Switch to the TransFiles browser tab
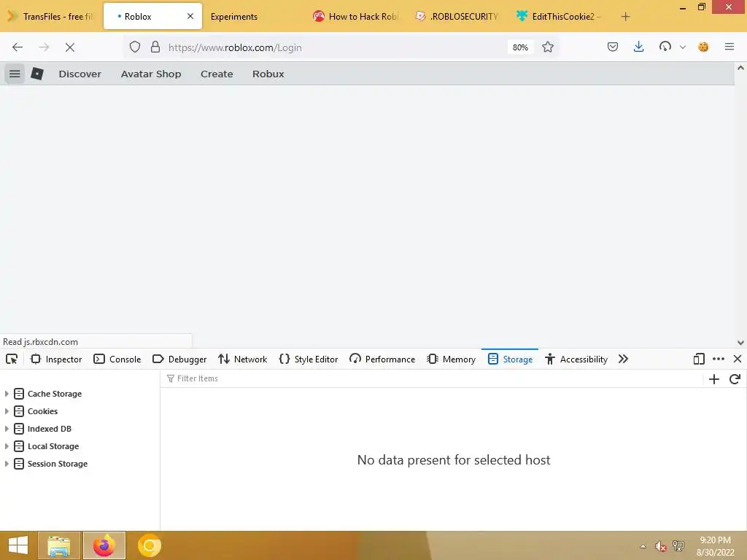Image resolution: width=747 pixels, height=560 pixels. (52, 17)
